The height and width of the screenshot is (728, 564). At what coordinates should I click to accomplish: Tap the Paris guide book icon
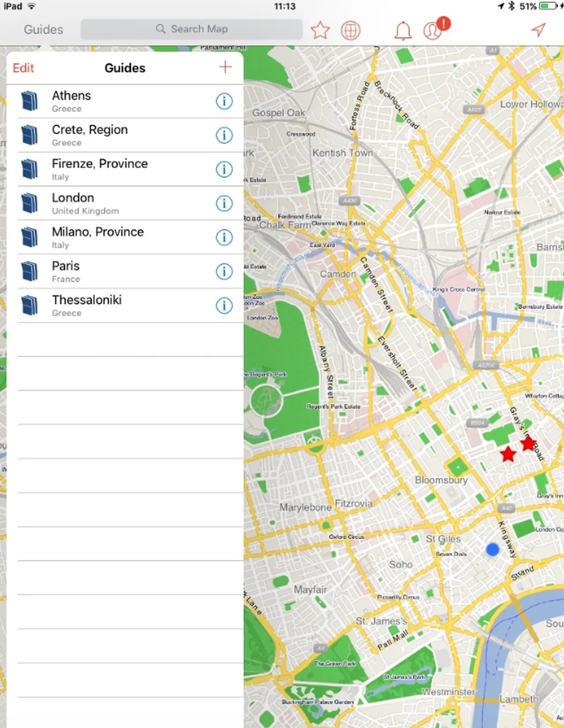pyautogui.click(x=30, y=271)
